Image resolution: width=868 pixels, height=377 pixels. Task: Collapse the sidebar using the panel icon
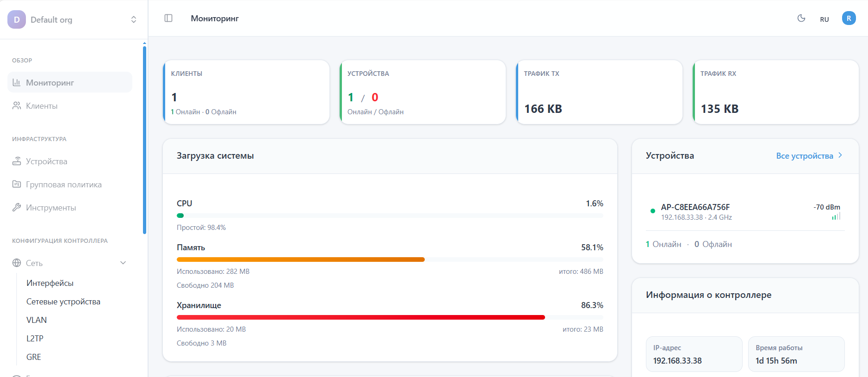[168, 18]
